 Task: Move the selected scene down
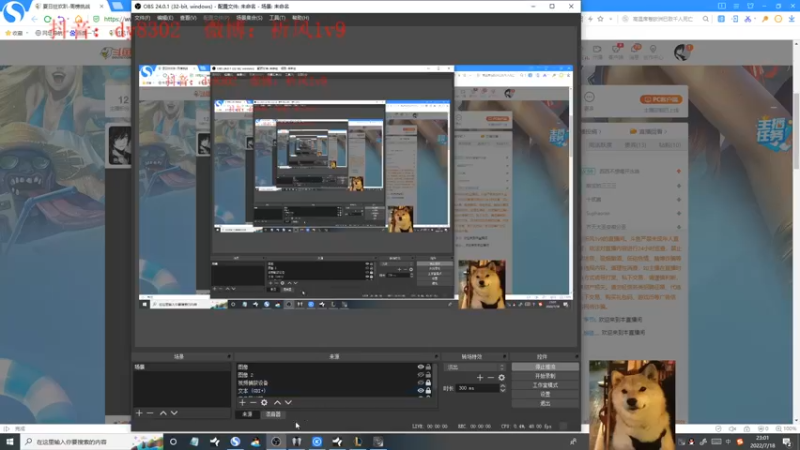pos(174,413)
